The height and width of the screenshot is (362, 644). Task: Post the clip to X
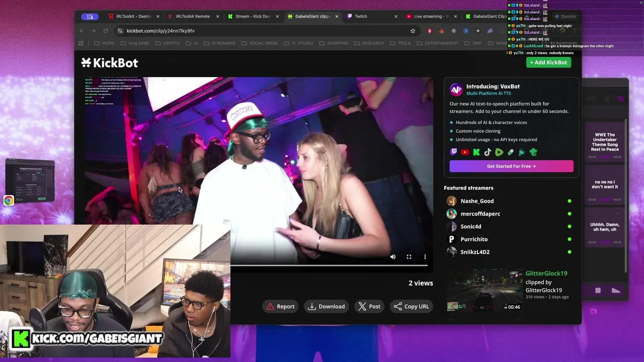[x=369, y=306]
